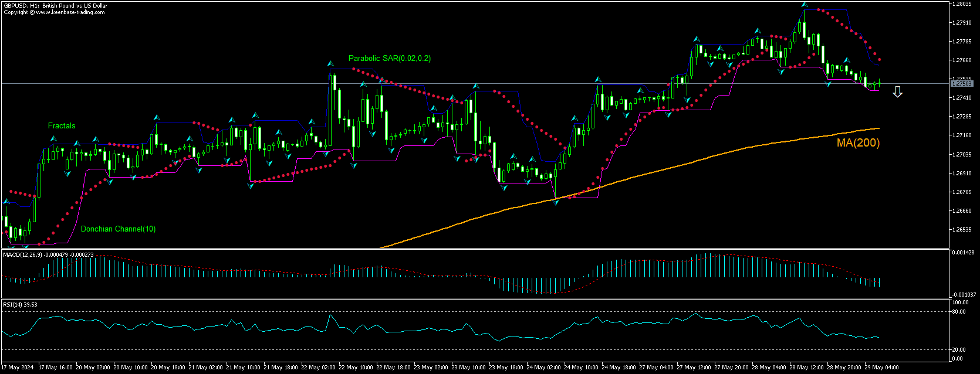Click the 20 May 10:00 time label

pyautogui.click(x=131, y=368)
